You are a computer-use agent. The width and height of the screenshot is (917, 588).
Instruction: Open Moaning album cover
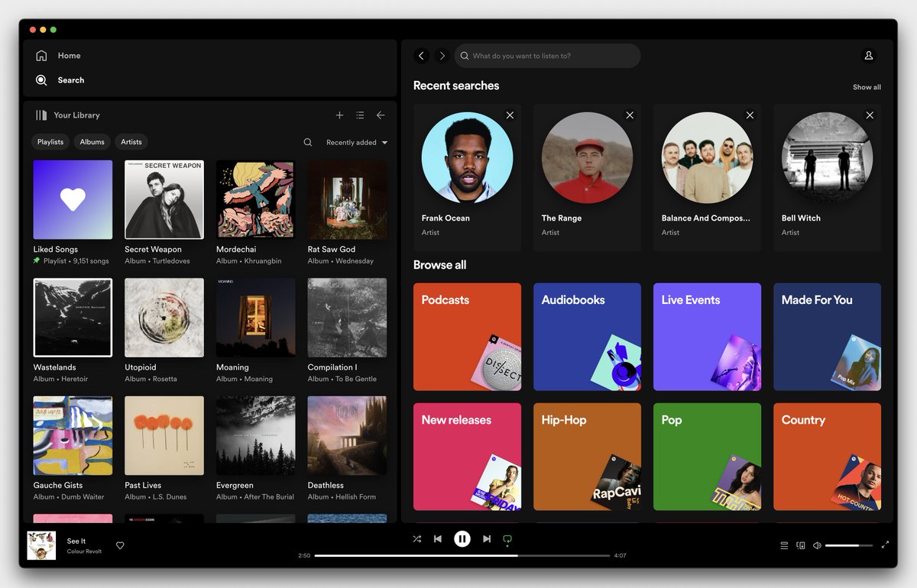click(256, 318)
